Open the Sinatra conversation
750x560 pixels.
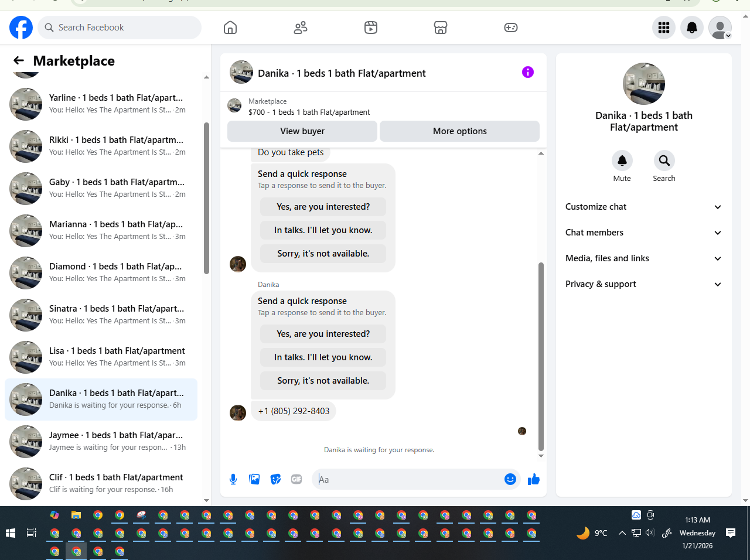coord(101,315)
